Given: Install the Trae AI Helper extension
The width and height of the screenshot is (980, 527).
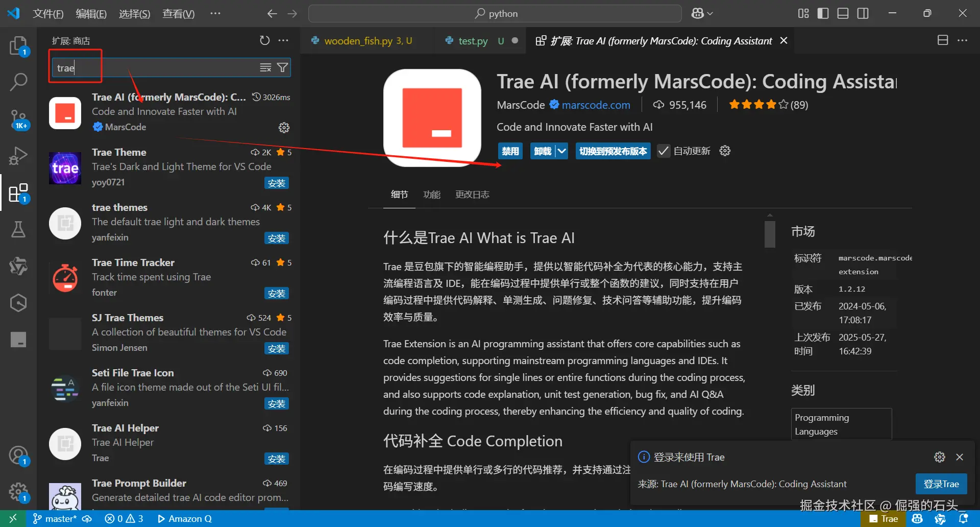Looking at the screenshot, I should 277,459.
